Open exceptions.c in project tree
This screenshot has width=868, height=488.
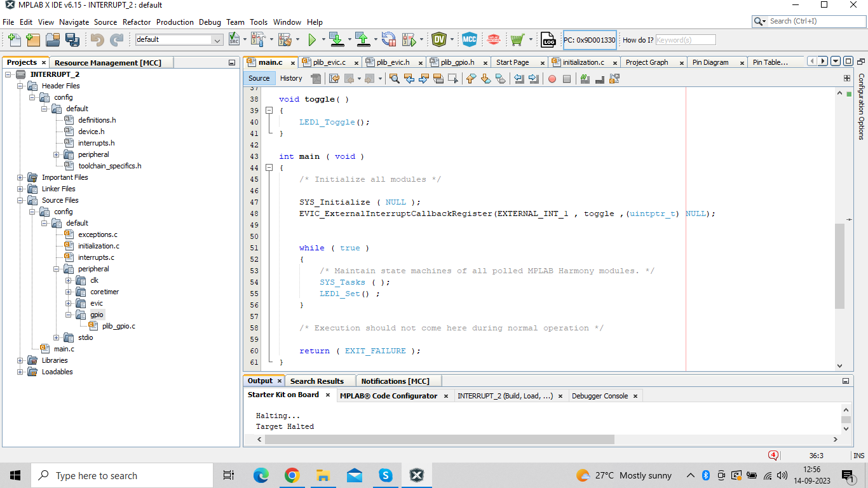[x=97, y=234]
